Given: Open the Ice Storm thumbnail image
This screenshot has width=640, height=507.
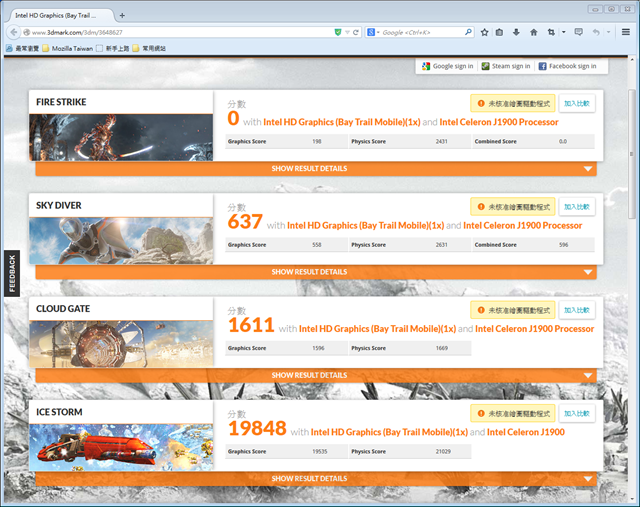Looking at the screenshot, I should click(x=121, y=447).
